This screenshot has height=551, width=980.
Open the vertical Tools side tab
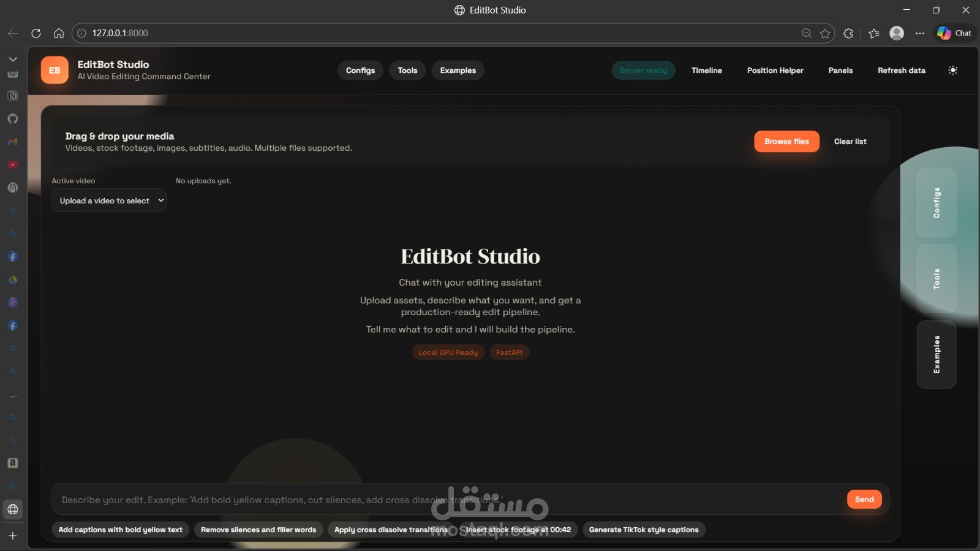[x=937, y=279]
